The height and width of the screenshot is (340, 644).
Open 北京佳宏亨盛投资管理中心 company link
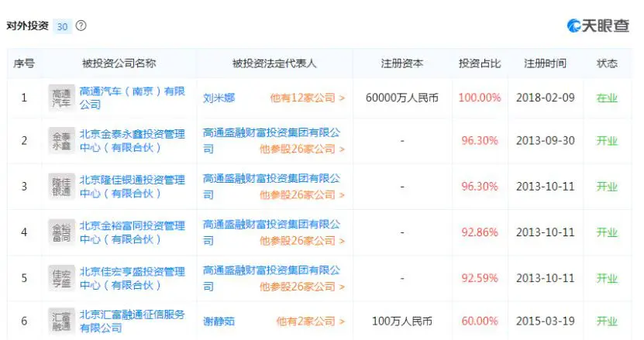pyautogui.click(x=133, y=278)
